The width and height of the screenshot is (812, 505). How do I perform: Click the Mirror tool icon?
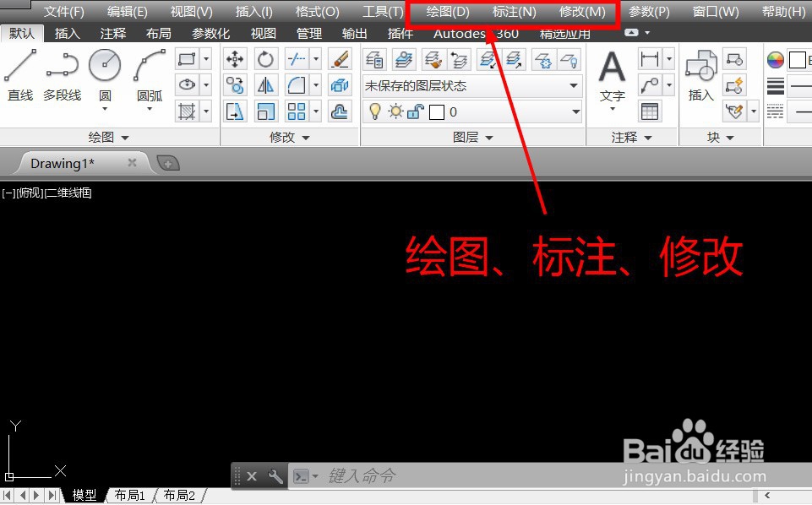point(265,84)
